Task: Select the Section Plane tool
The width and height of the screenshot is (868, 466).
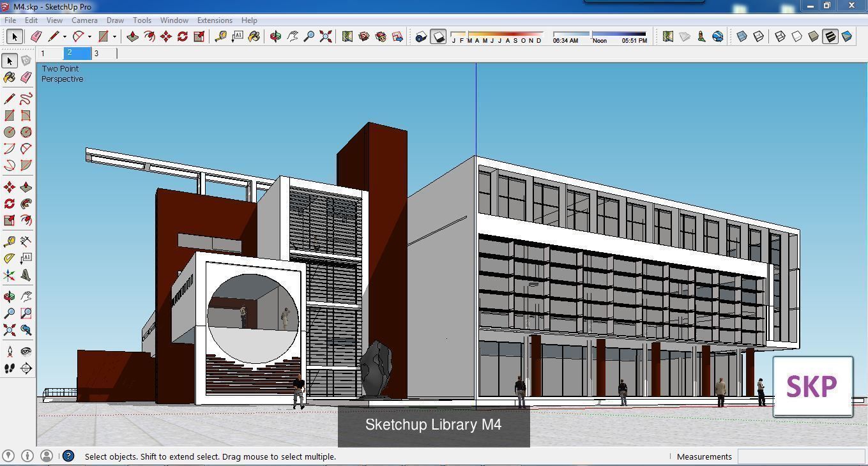Action: click(26, 368)
